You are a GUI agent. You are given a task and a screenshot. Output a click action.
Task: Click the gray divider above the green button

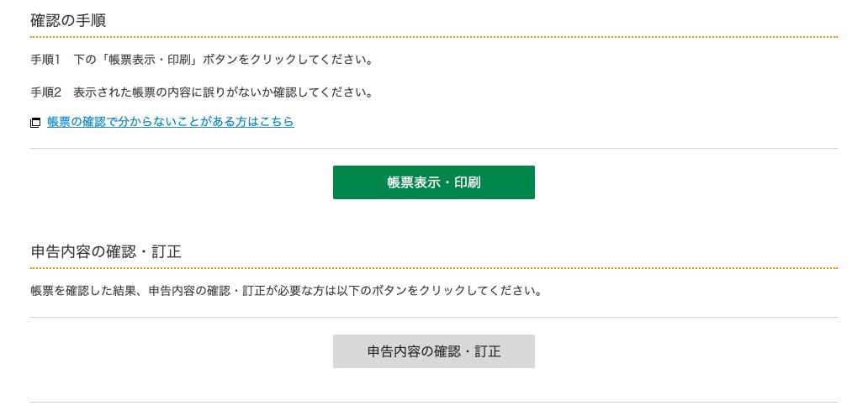tap(433, 148)
